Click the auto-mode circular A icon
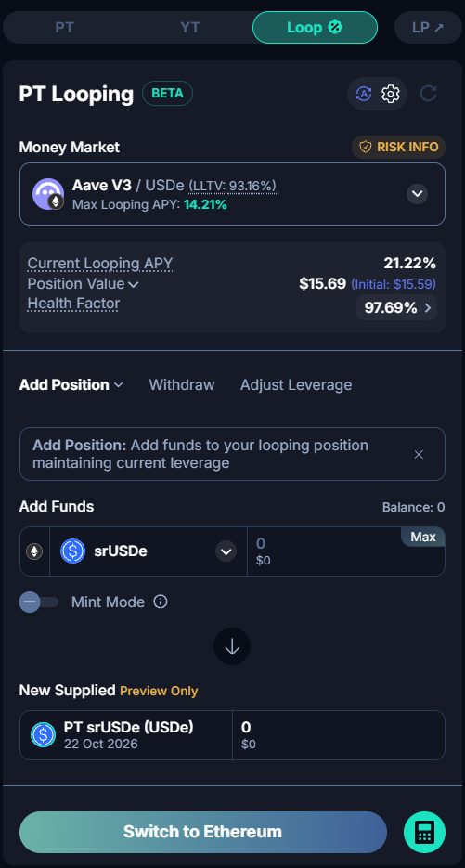The width and height of the screenshot is (465, 868). [x=364, y=94]
